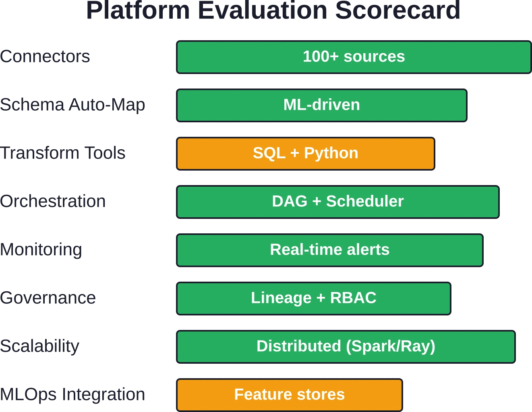This screenshot has width=532, height=412.
Task: Select the orange 'Feature stores' bar
Action: pyautogui.click(x=290, y=395)
